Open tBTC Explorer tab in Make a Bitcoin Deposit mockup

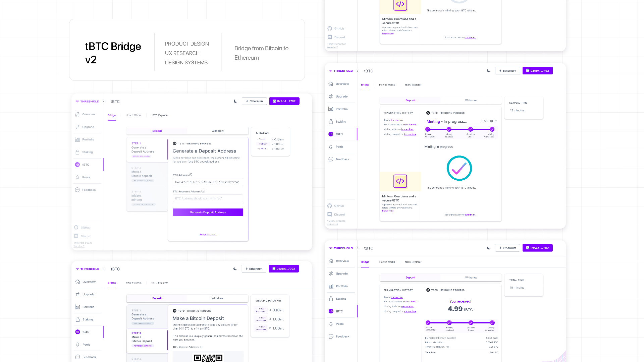coord(160,283)
